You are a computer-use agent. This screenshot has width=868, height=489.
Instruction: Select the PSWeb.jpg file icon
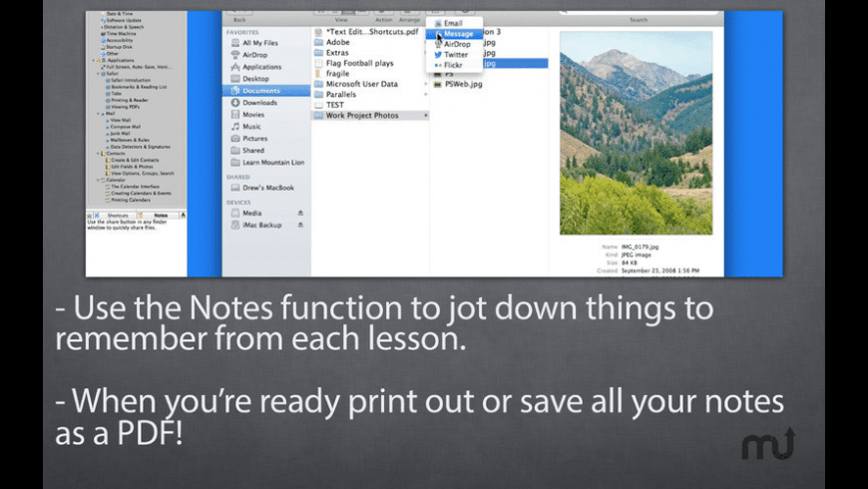coord(437,84)
